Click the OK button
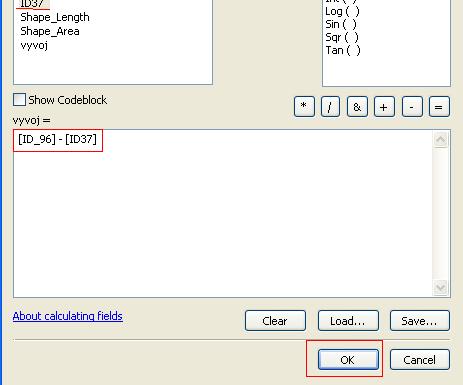463x385 pixels. 348,359
